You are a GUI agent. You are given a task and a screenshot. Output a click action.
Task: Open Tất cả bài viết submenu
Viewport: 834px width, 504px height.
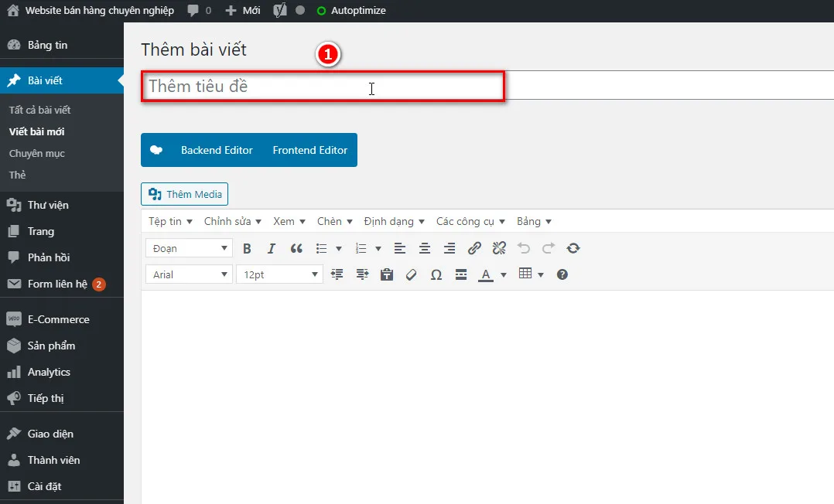[x=40, y=110]
